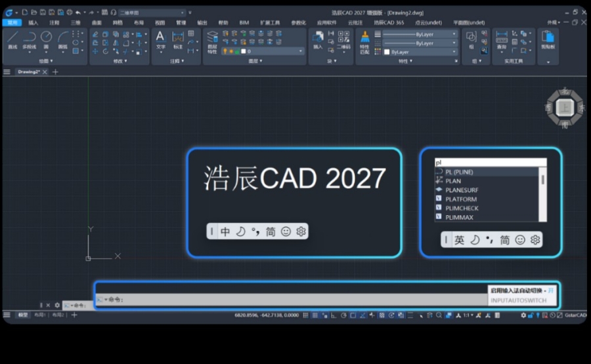This screenshot has height=364, width=591.
Task: Switch to the BIM ribbon tab
Action: pyautogui.click(x=244, y=22)
